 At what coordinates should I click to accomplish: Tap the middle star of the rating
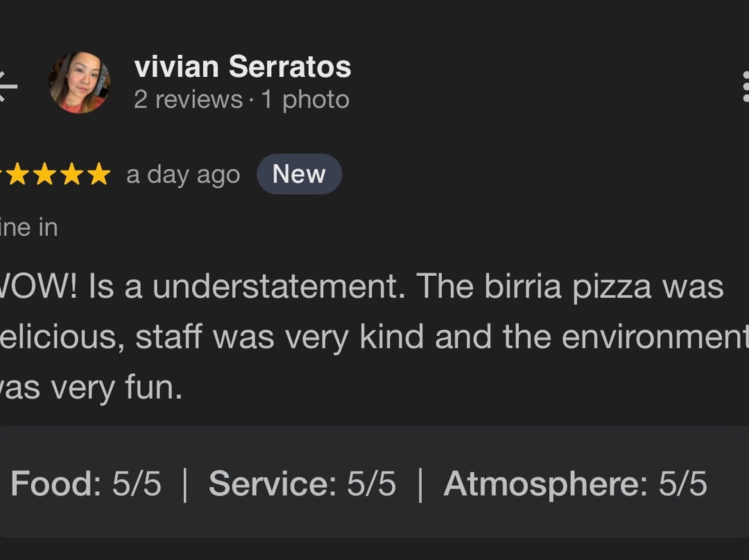click(44, 175)
